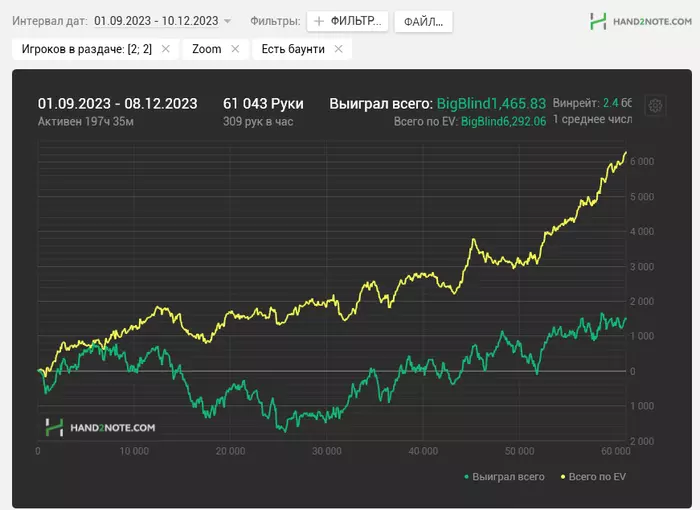Click the 30 000 x-axis label

(x=327, y=451)
